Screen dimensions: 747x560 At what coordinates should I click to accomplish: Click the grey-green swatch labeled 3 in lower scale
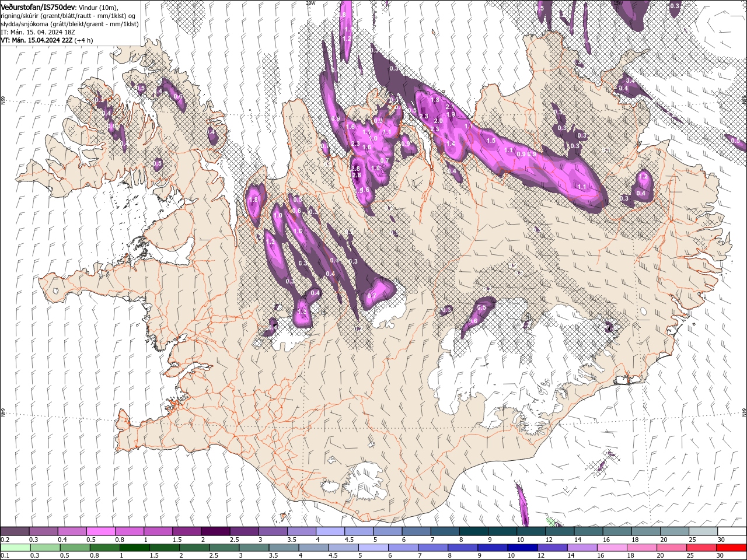(x=254, y=548)
